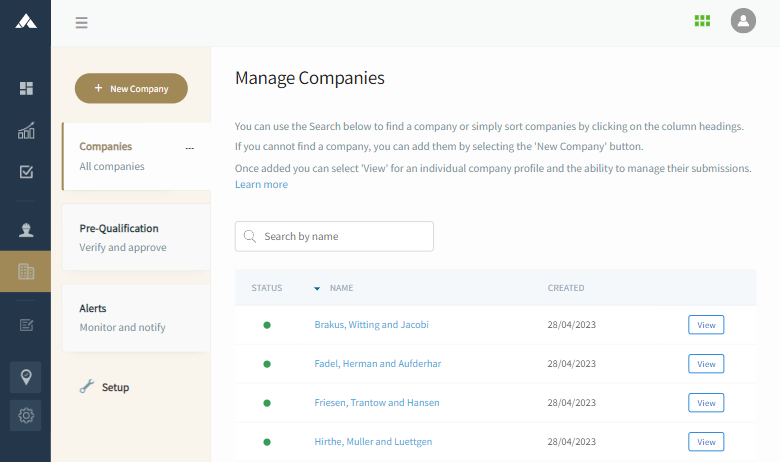This screenshot has width=780, height=462.
Task: Open the bar chart reports icon
Action: click(26, 130)
